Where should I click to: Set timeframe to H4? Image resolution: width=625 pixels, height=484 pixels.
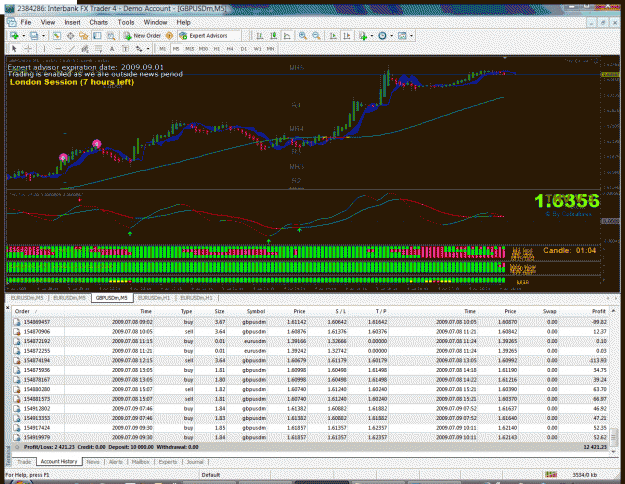(x=230, y=49)
